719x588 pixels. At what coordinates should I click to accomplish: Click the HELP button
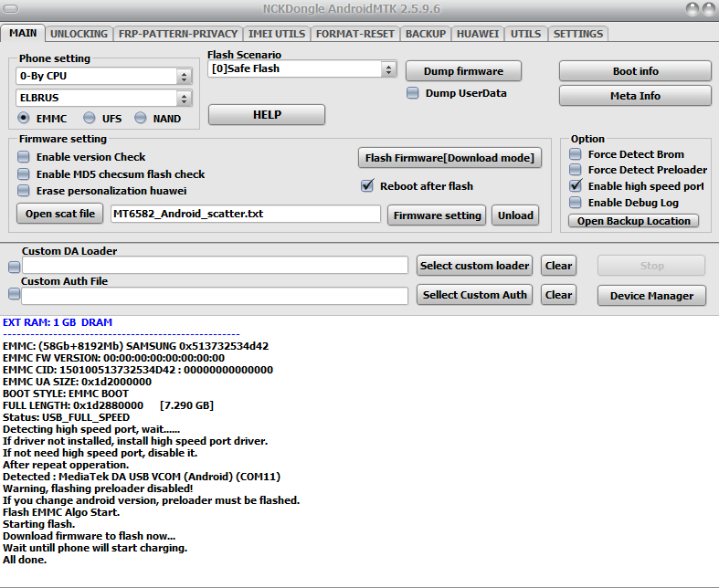pyautogui.click(x=267, y=114)
